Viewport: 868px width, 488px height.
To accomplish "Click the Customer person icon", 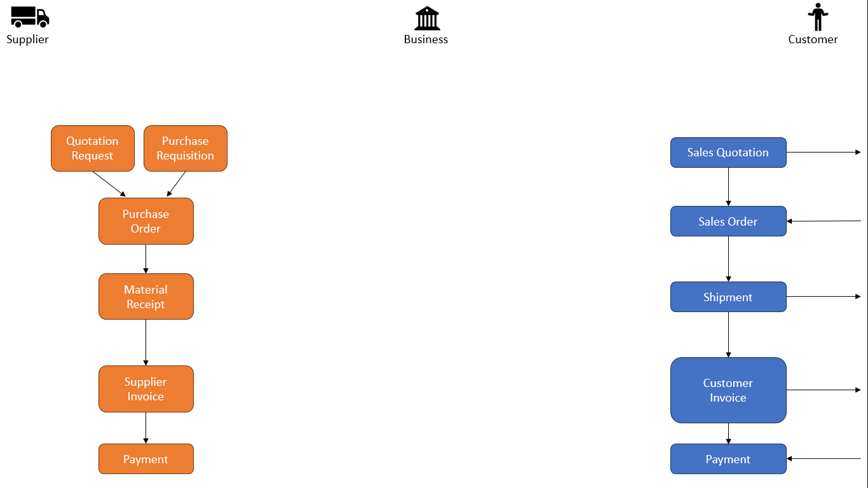I will 818,17.
